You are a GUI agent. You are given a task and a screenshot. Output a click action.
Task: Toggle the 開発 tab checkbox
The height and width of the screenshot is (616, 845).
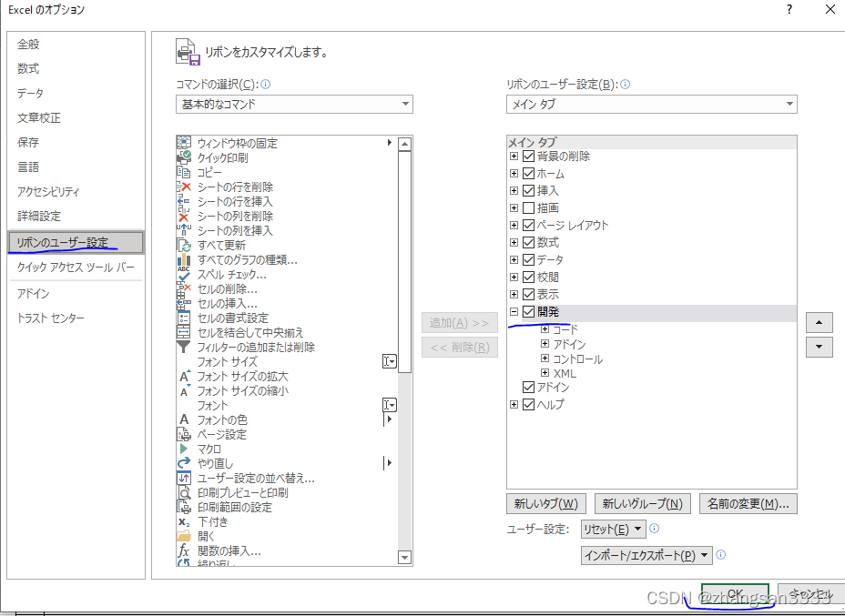528,311
